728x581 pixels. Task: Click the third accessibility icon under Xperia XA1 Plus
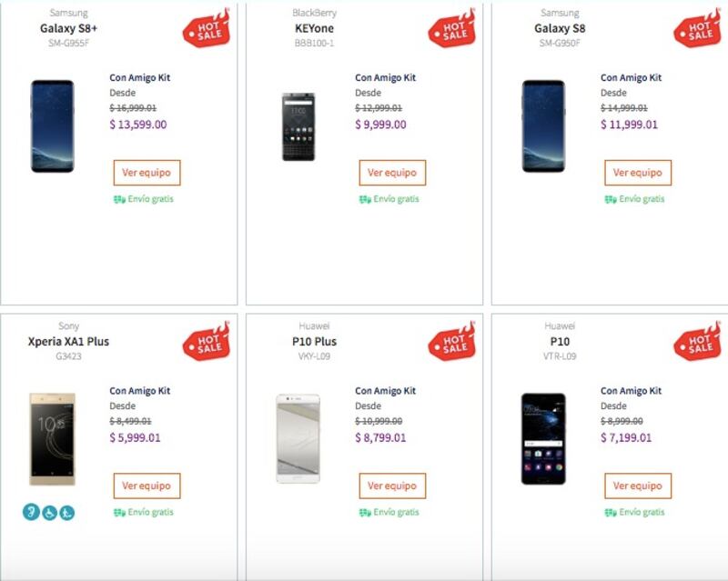click(x=66, y=513)
